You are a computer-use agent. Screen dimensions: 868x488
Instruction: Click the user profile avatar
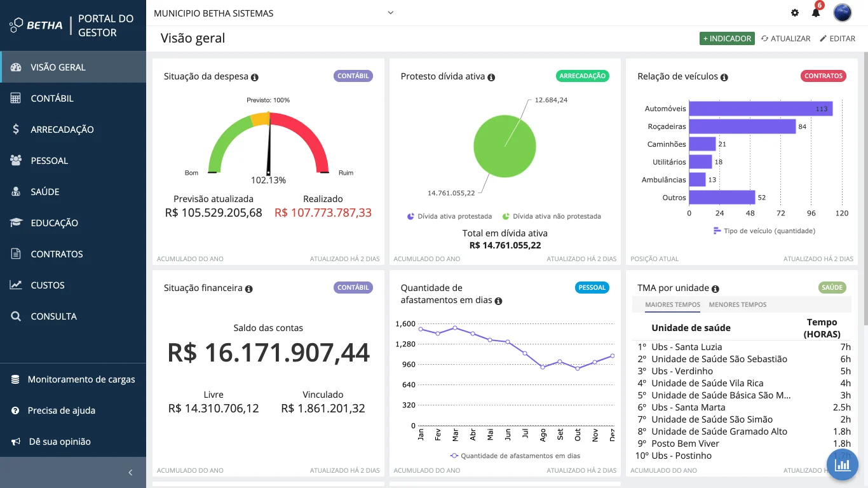[843, 13]
